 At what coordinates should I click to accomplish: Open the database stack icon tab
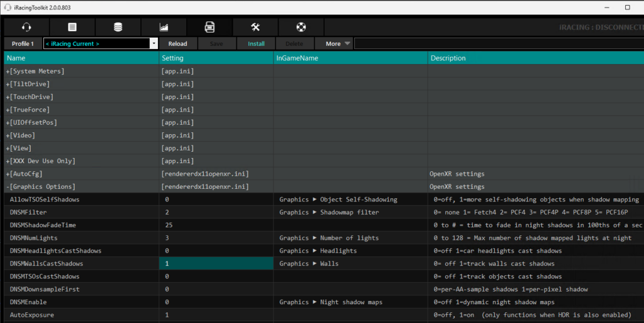click(x=118, y=27)
